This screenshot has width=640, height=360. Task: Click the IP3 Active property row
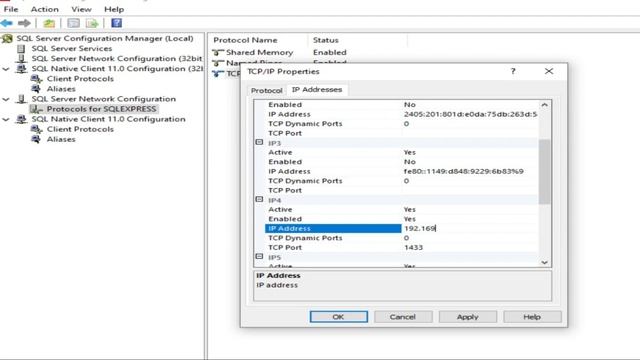click(x=402, y=152)
